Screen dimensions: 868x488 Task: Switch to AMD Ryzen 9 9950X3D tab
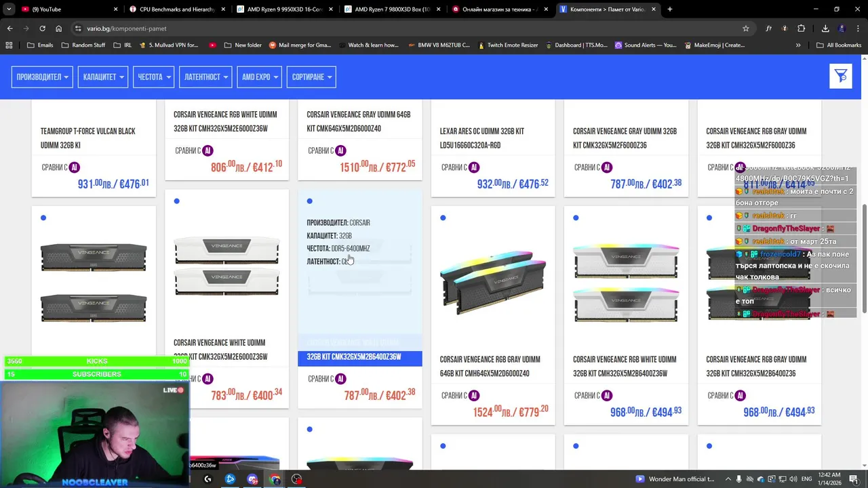click(x=285, y=9)
